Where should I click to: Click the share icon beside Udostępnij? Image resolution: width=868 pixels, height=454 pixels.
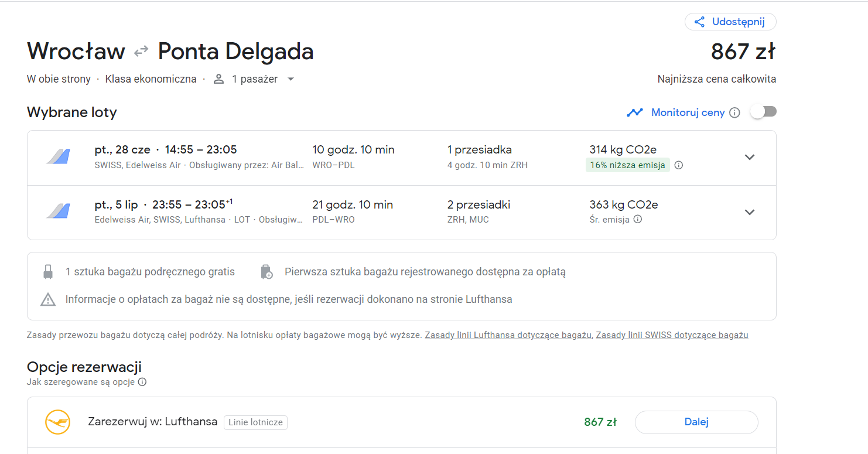[x=699, y=22]
